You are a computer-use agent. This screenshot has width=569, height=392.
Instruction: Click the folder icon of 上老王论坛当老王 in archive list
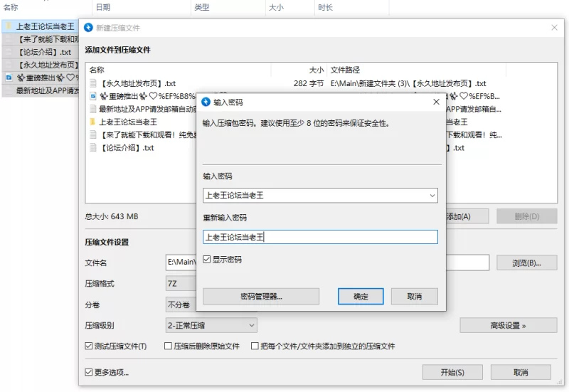point(92,122)
